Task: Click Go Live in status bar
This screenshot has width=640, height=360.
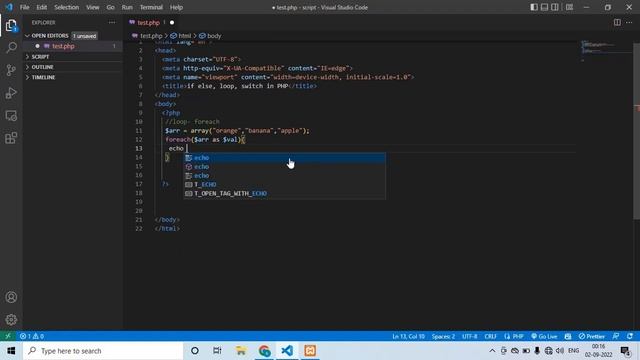Action: (x=544, y=336)
